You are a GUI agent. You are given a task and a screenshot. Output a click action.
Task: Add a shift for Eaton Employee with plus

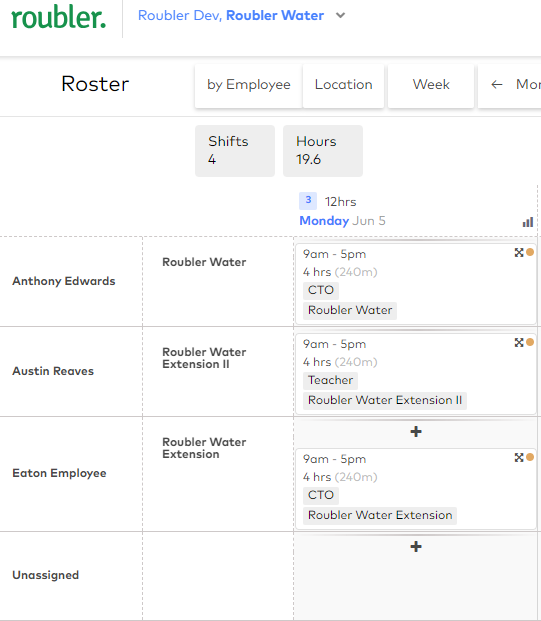click(416, 432)
